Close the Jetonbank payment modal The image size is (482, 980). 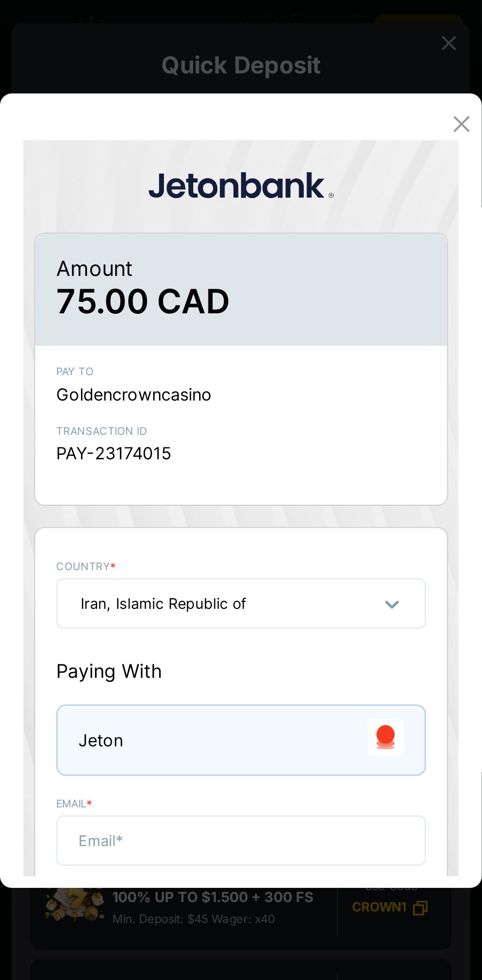[x=461, y=124]
